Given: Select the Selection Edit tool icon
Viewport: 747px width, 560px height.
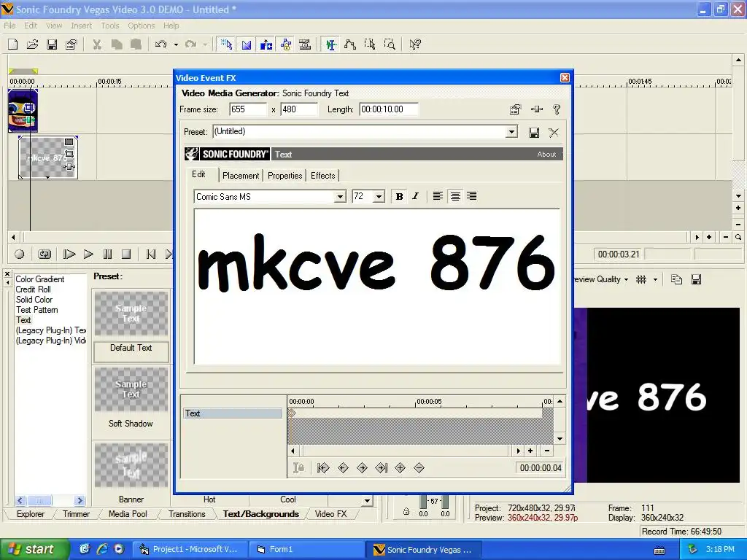Looking at the screenshot, I should pos(370,44).
